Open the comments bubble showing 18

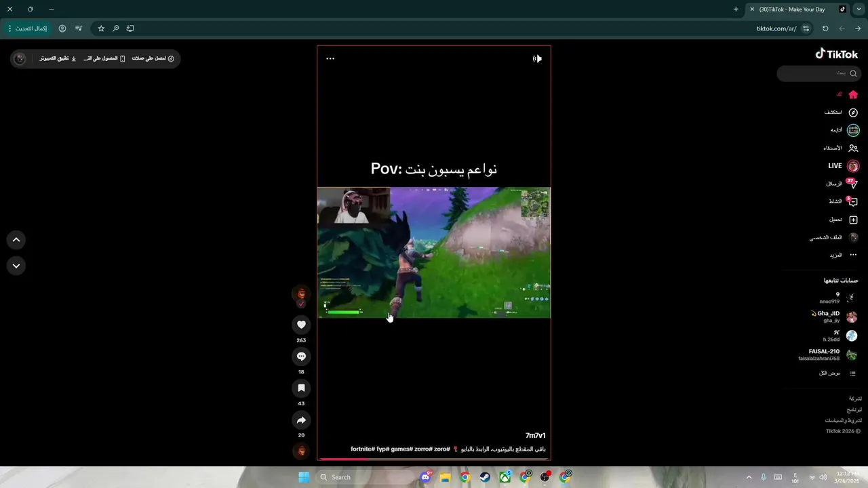tap(302, 357)
